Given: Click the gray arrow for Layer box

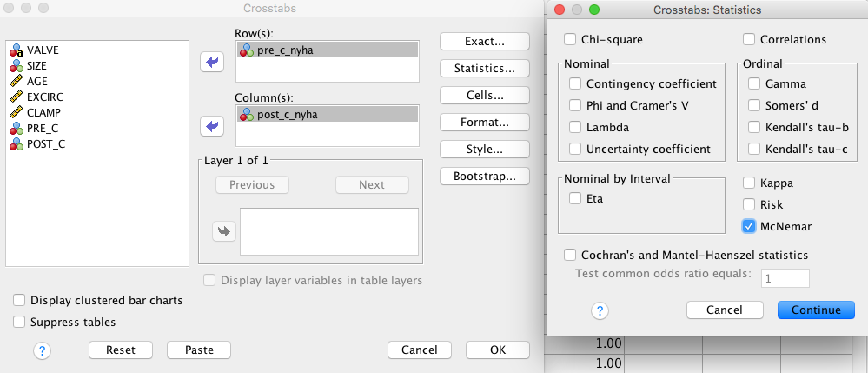Looking at the screenshot, I should coord(224,231).
